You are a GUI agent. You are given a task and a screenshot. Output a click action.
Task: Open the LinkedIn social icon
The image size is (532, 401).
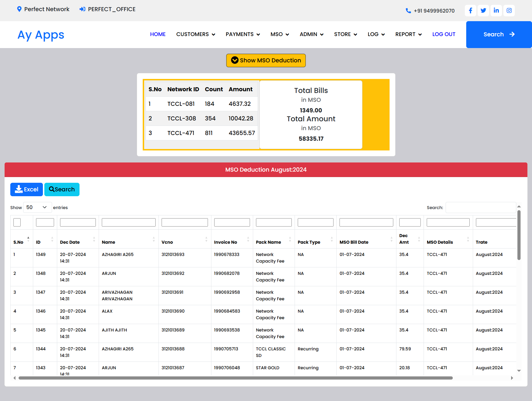[496, 11]
